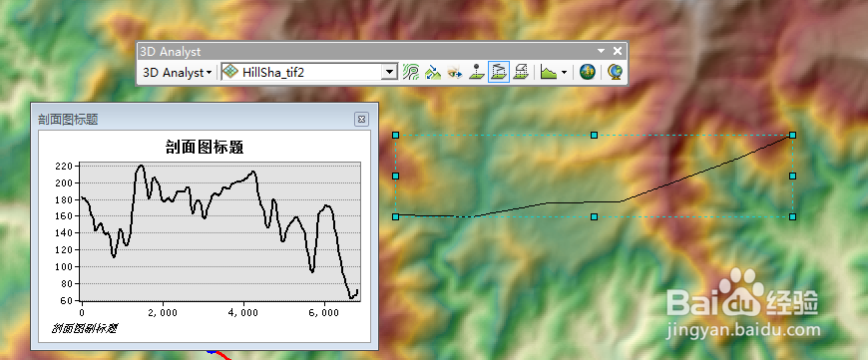Close the profile graph window
Screen dimensions: 868x360
click(361, 119)
